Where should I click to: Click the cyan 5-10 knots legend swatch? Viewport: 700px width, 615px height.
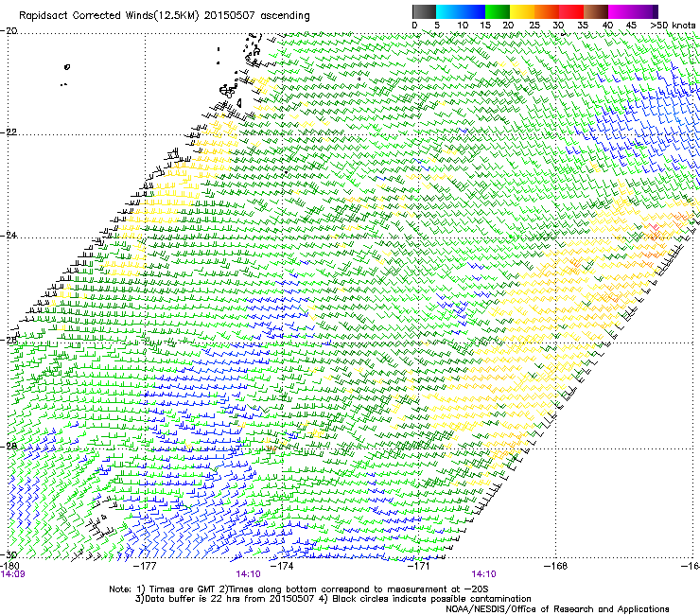tap(448, 11)
